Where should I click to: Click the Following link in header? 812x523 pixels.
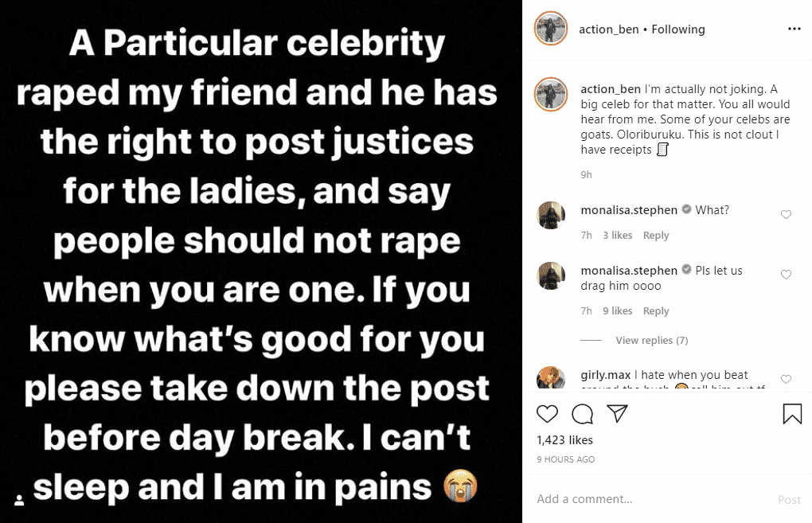pos(678,29)
